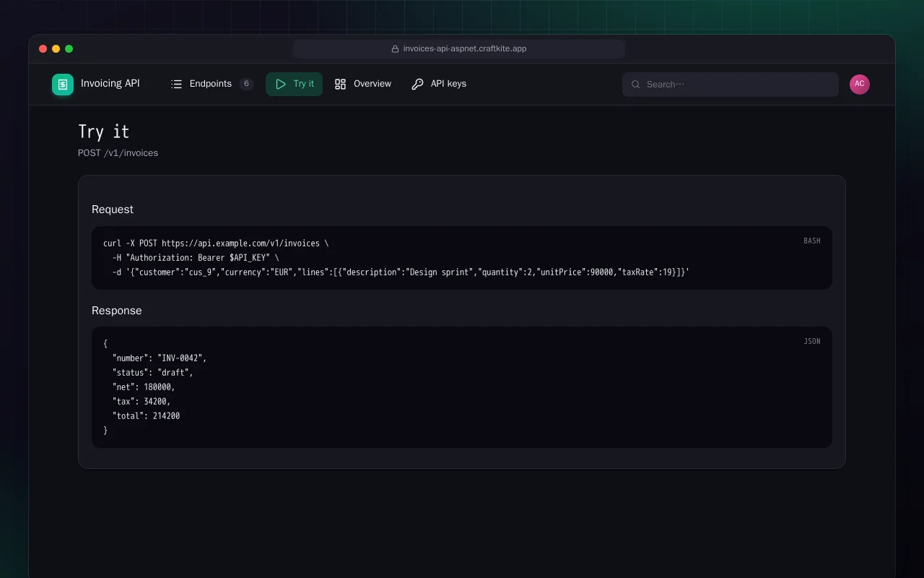Screen dimensions: 924x578
Task: Click the "number": "INV-0042" line
Action: click(160, 358)
